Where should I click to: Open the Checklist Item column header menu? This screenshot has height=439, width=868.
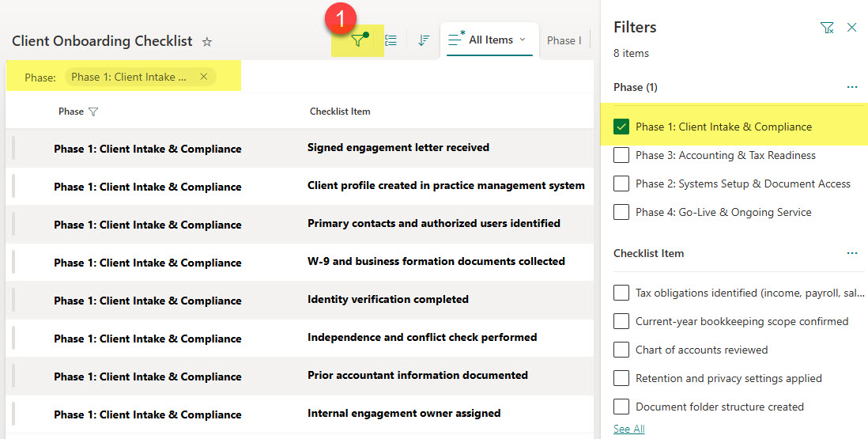coord(340,112)
